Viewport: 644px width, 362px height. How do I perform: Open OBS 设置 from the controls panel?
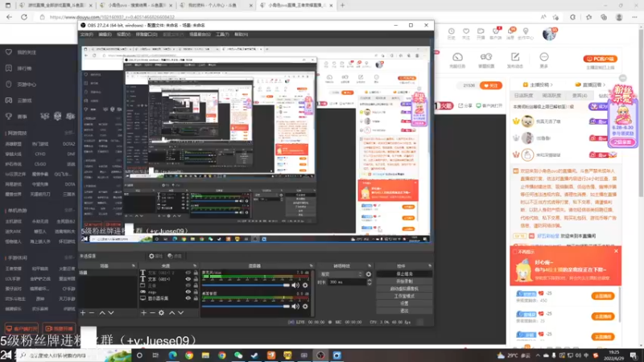404,304
